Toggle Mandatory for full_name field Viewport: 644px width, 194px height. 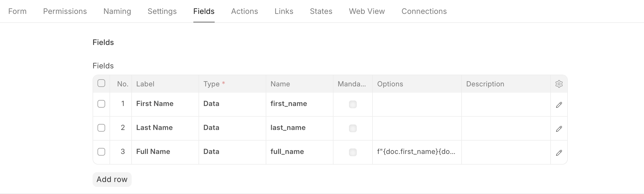[353, 152]
